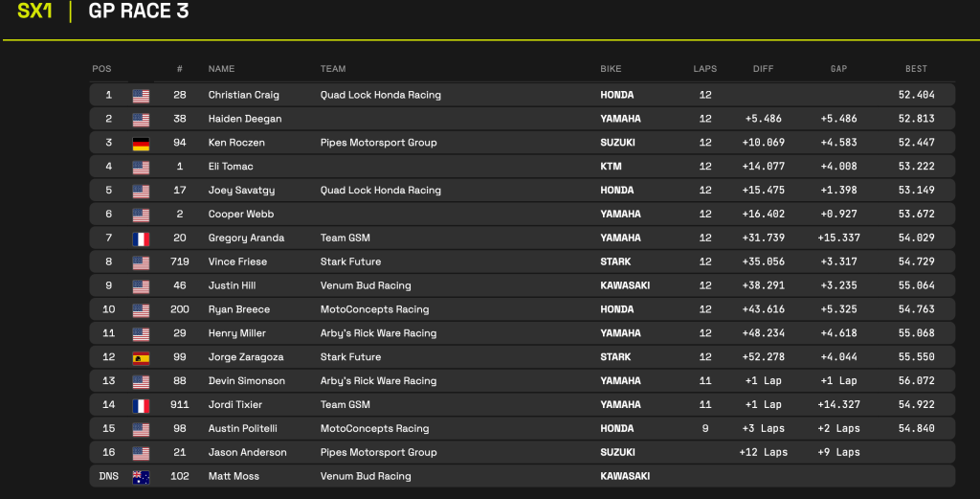Select Austin Politelli's result row
This screenshot has width=980, height=499.
522,428
